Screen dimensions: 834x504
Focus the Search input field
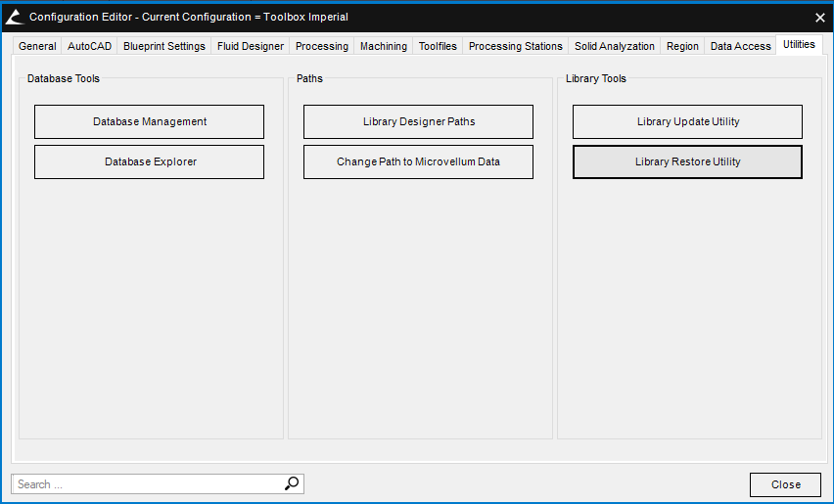[147, 483]
